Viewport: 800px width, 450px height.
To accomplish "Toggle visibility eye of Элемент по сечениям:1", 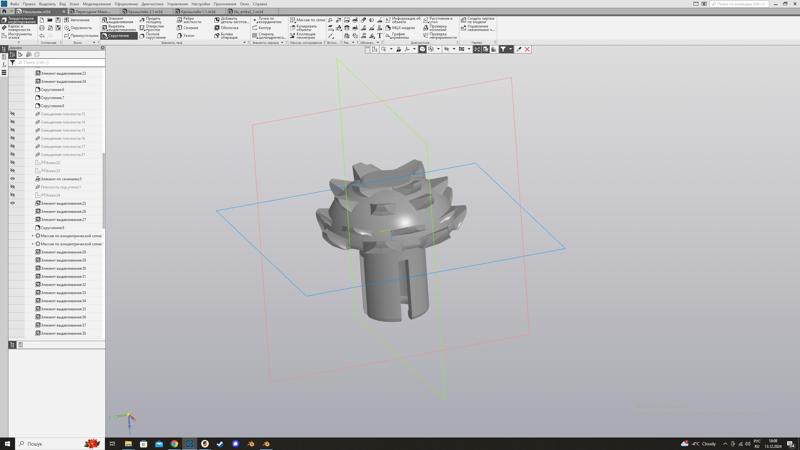I will tap(13, 179).
